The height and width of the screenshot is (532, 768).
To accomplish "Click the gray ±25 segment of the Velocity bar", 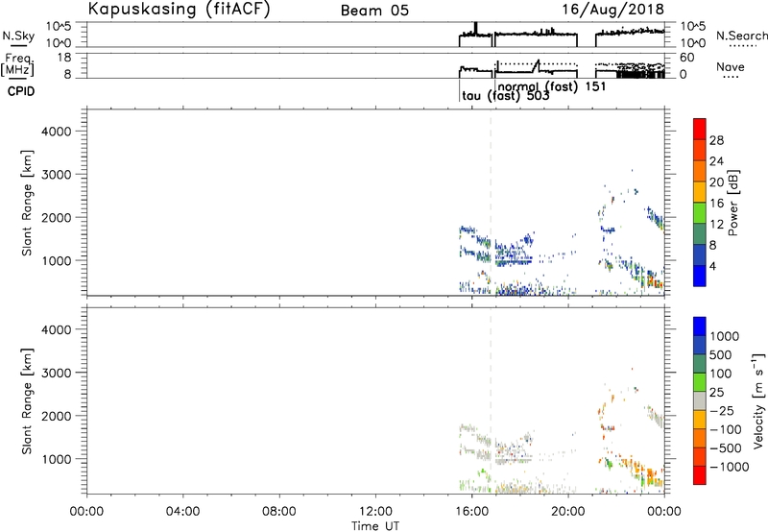I will 700,400.
